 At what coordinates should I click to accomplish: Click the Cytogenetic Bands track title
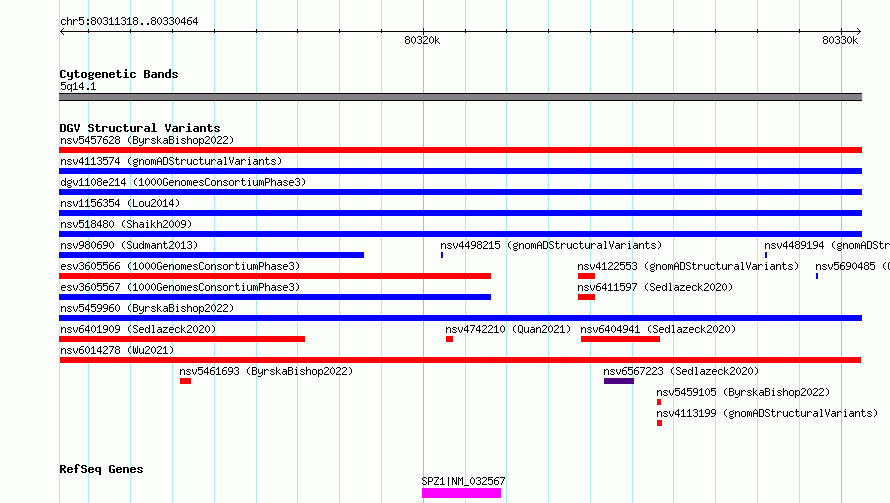[x=119, y=74]
